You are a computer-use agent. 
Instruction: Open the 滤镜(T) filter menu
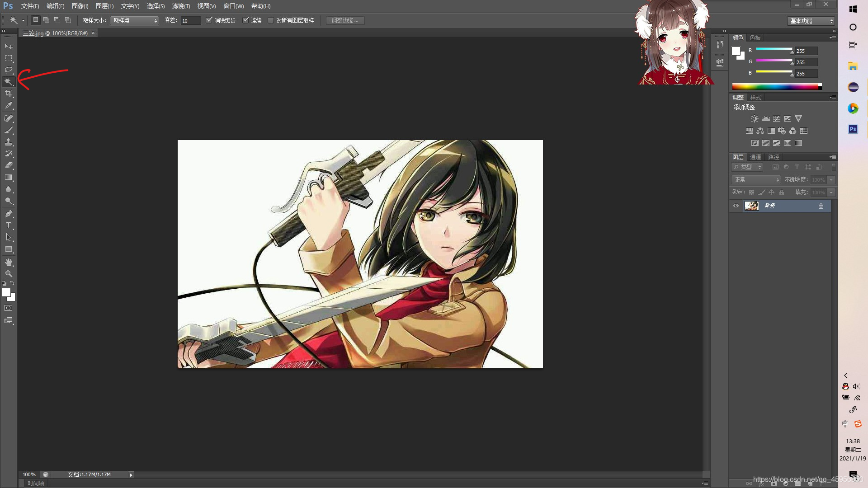click(181, 6)
